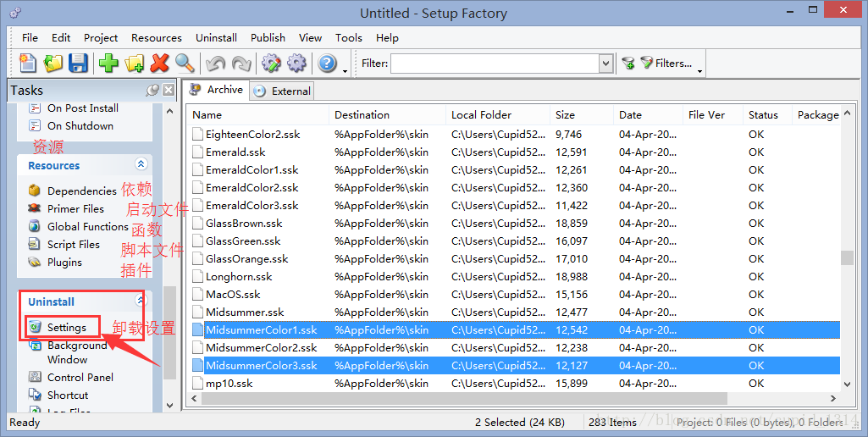Redo action arrow icon

pos(240,64)
